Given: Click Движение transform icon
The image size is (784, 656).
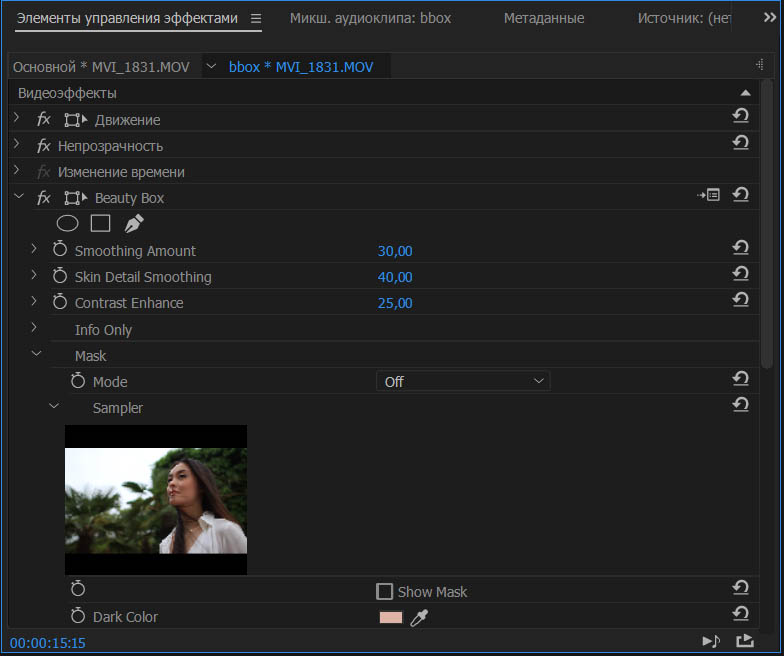Looking at the screenshot, I should pos(76,120).
